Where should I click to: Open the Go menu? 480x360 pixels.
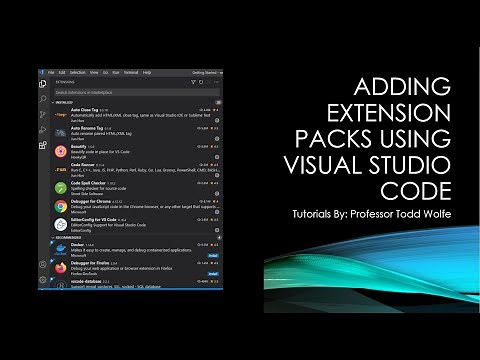pos(105,73)
